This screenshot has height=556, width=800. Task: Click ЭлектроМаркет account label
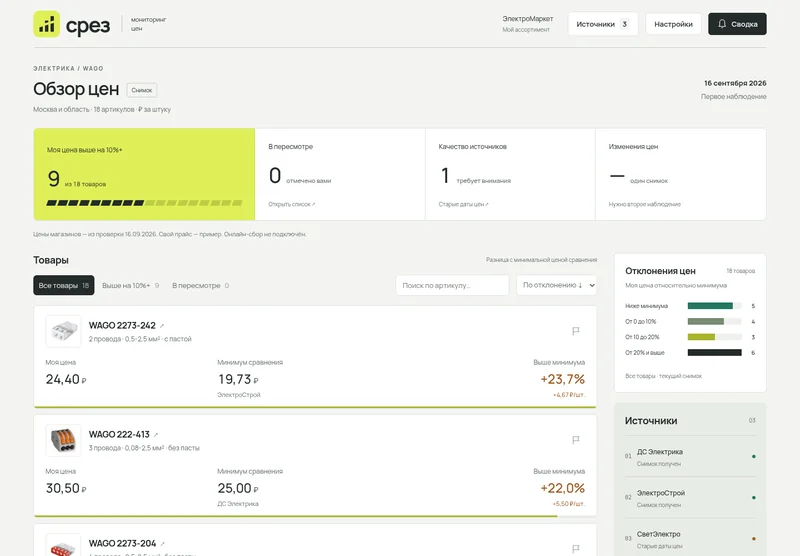[527, 19]
